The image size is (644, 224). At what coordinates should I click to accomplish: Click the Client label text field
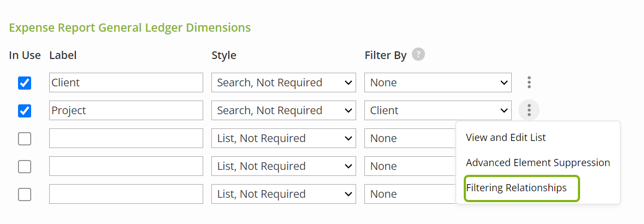click(126, 82)
